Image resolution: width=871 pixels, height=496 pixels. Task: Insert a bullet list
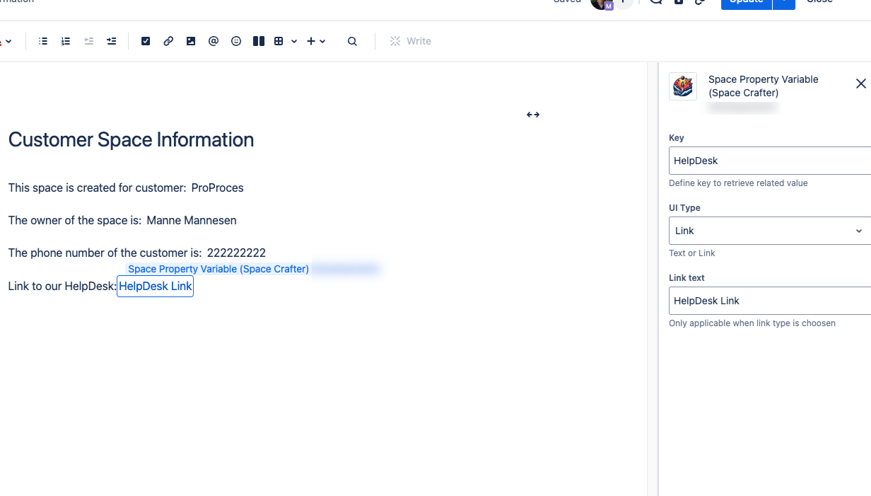pyautogui.click(x=43, y=41)
